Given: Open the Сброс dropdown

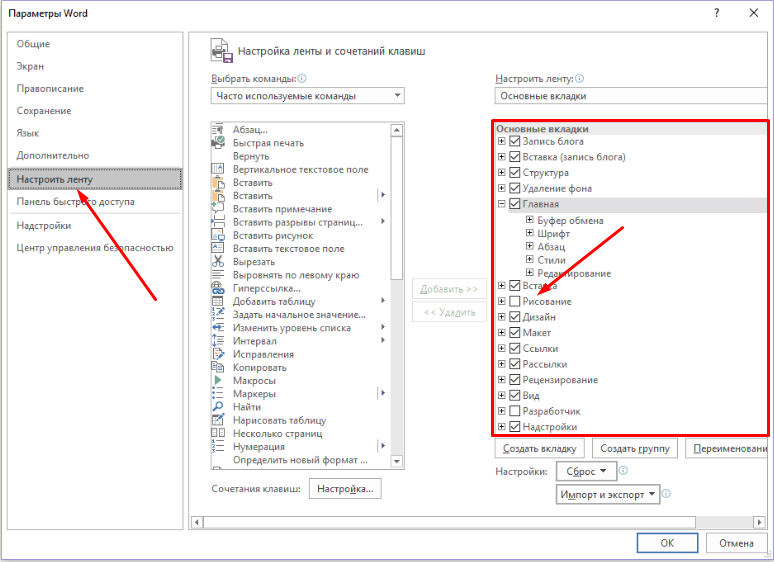Looking at the screenshot, I should [x=586, y=471].
